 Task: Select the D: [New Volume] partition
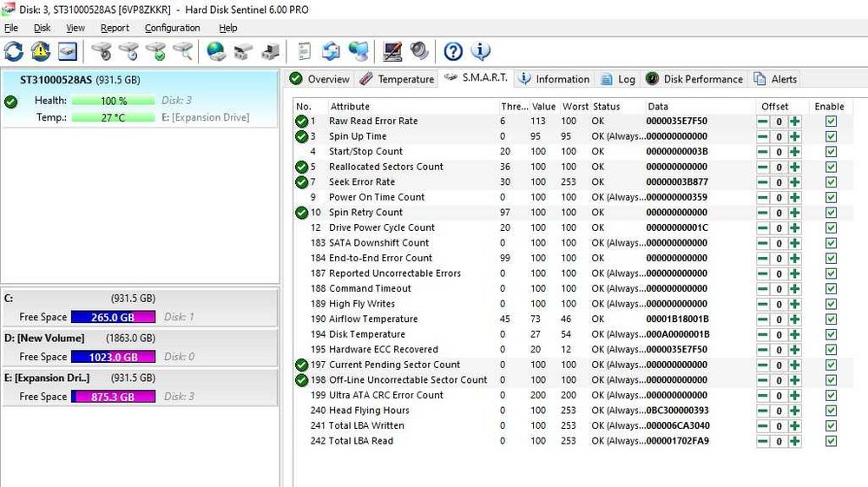click(140, 347)
